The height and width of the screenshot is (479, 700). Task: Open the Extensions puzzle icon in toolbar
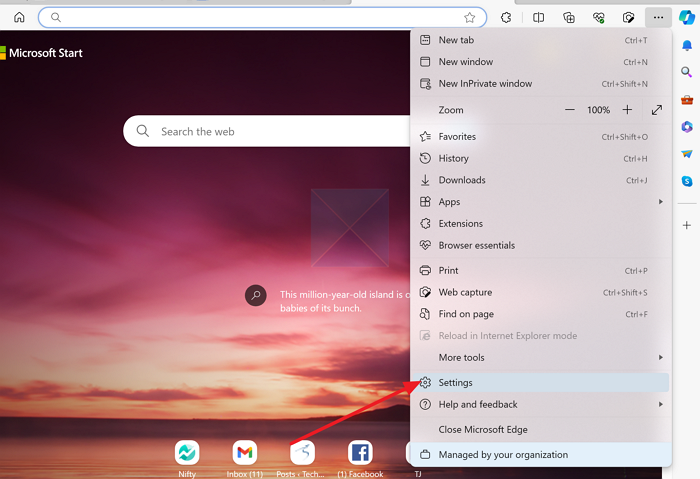click(x=506, y=17)
